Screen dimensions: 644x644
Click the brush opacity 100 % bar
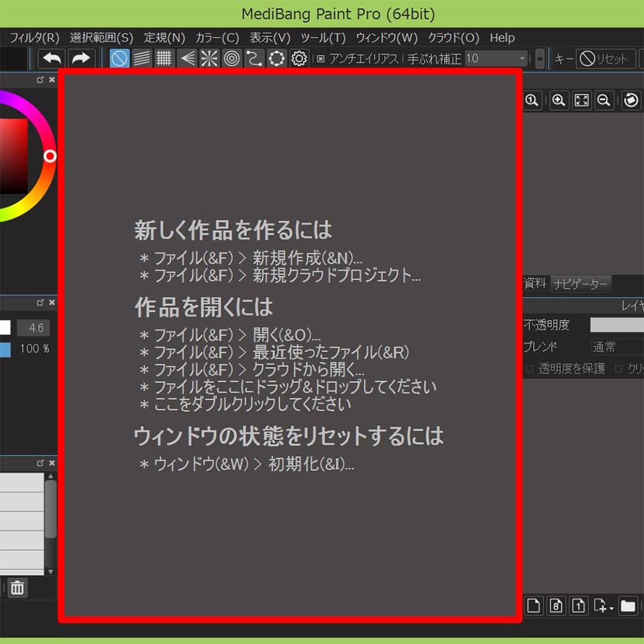coord(5,349)
